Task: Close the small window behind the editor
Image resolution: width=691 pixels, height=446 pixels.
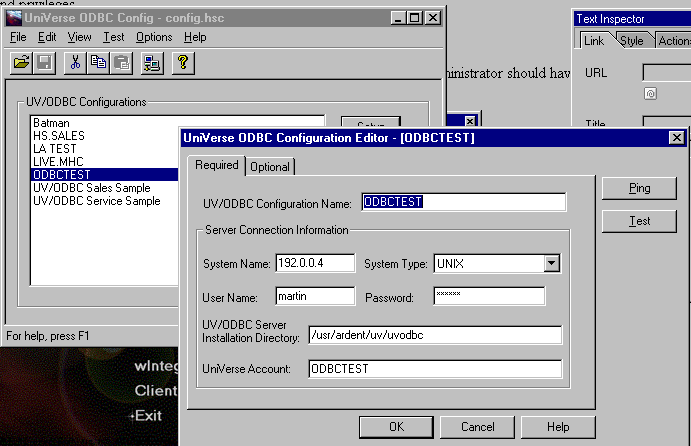Action: click(470, 121)
